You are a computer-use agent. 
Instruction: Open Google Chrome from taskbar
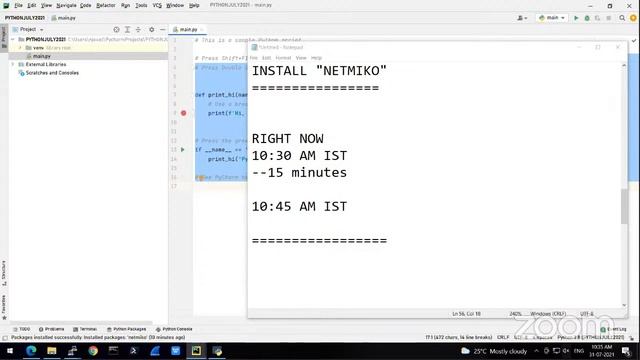(x=93, y=351)
